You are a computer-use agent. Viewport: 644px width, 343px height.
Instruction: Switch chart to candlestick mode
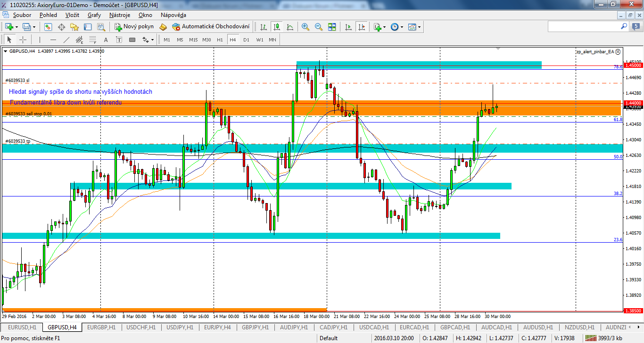276,27
